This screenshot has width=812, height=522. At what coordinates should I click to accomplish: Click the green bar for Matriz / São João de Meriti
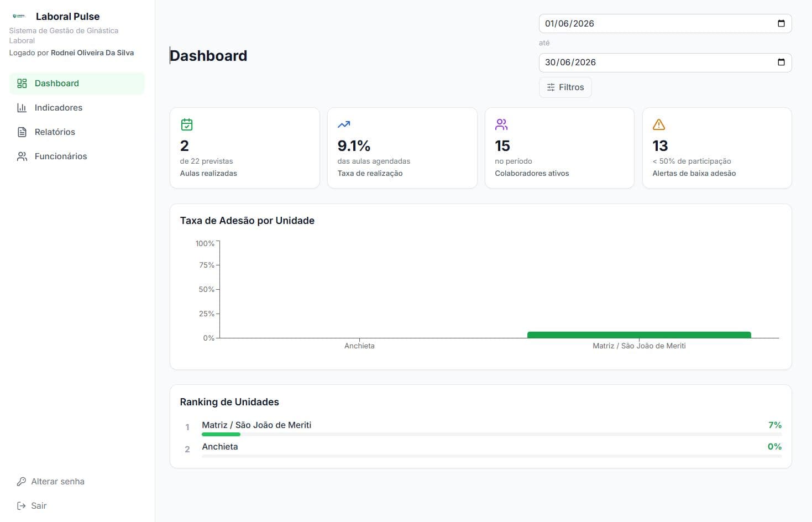[639, 335]
